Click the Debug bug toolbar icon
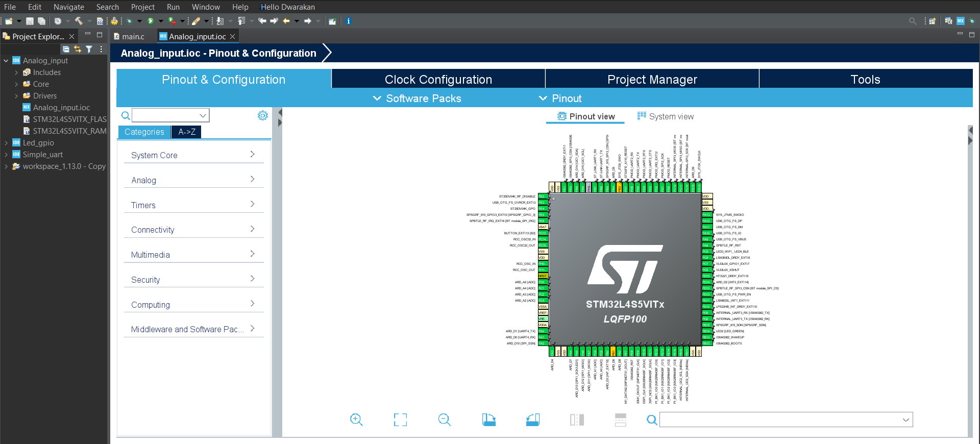The image size is (980, 444). [130, 21]
